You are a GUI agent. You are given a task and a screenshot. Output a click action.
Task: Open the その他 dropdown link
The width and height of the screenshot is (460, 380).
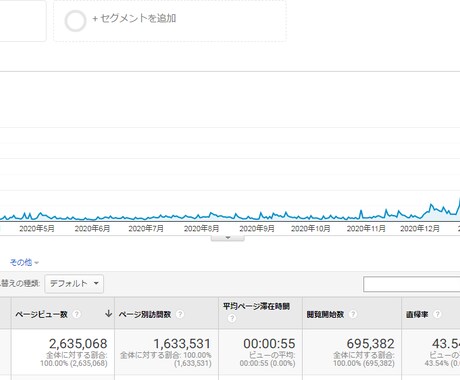[24, 262]
